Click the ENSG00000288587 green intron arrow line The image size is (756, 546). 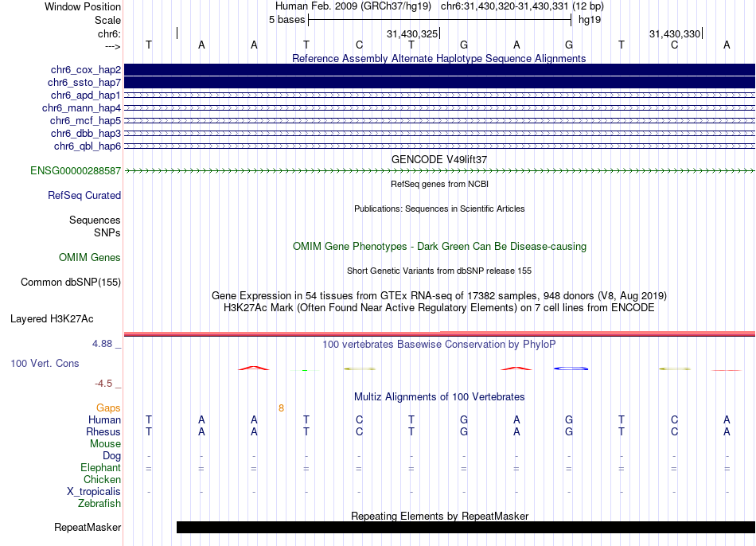[440, 171]
